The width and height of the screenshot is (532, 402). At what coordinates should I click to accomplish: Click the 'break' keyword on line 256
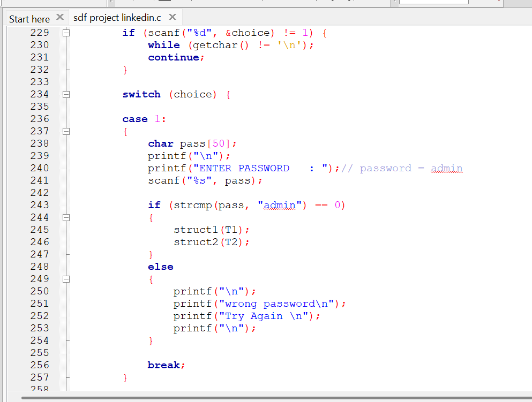(x=163, y=365)
